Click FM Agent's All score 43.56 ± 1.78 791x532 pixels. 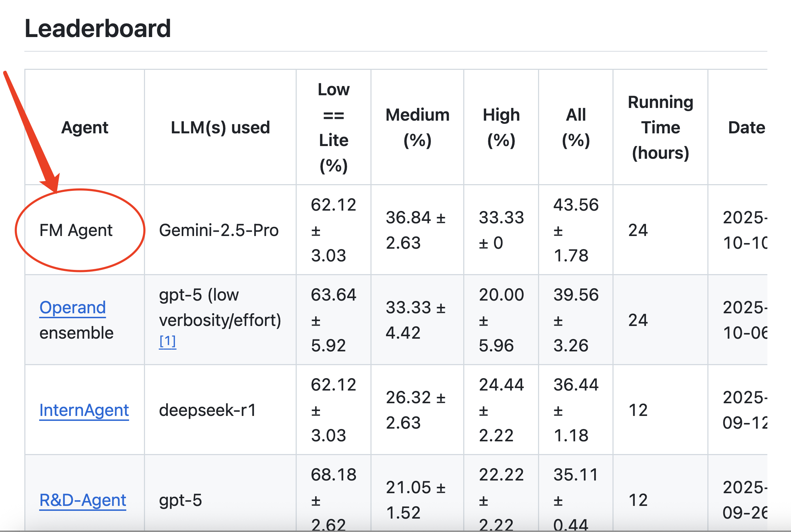point(576,230)
